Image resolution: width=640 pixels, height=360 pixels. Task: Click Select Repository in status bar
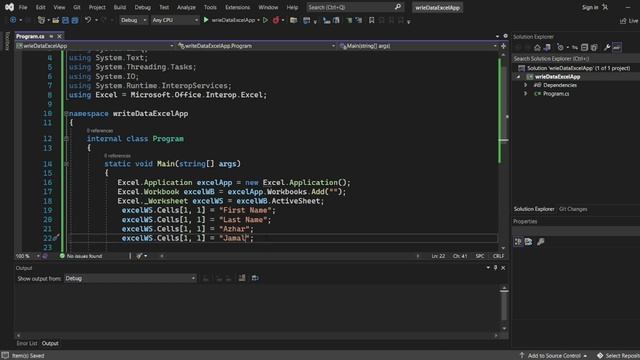(618, 356)
